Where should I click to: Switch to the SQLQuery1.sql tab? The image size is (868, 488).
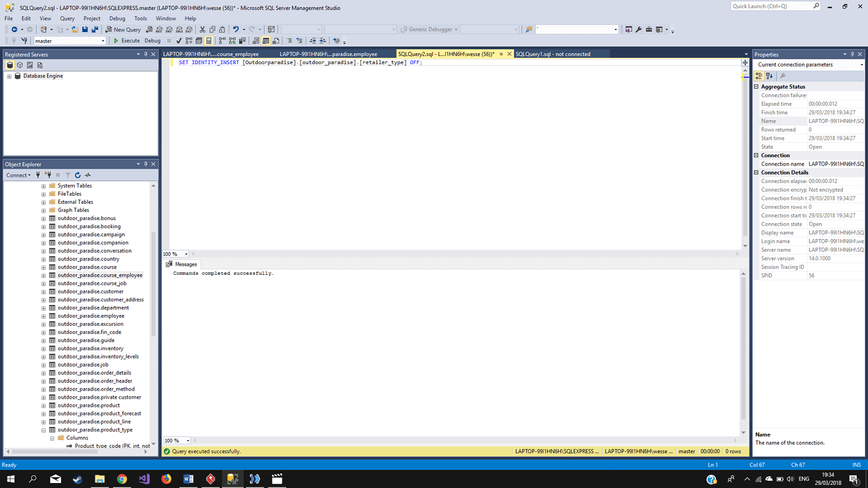point(552,54)
